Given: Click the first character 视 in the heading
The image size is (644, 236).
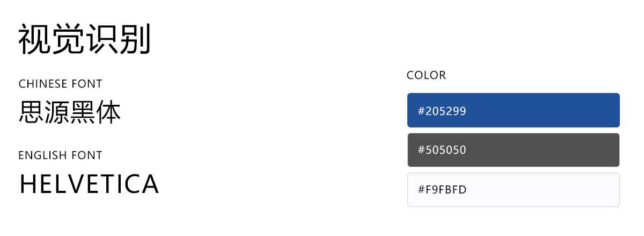Looking at the screenshot, I should tap(34, 39).
